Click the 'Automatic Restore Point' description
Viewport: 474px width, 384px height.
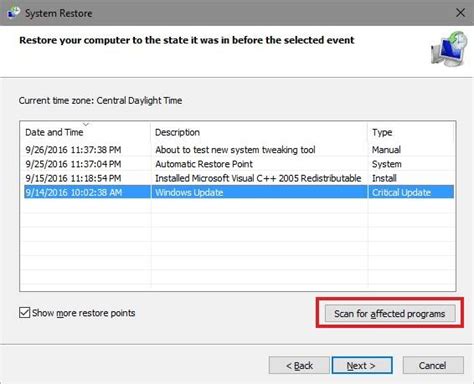click(204, 164)
